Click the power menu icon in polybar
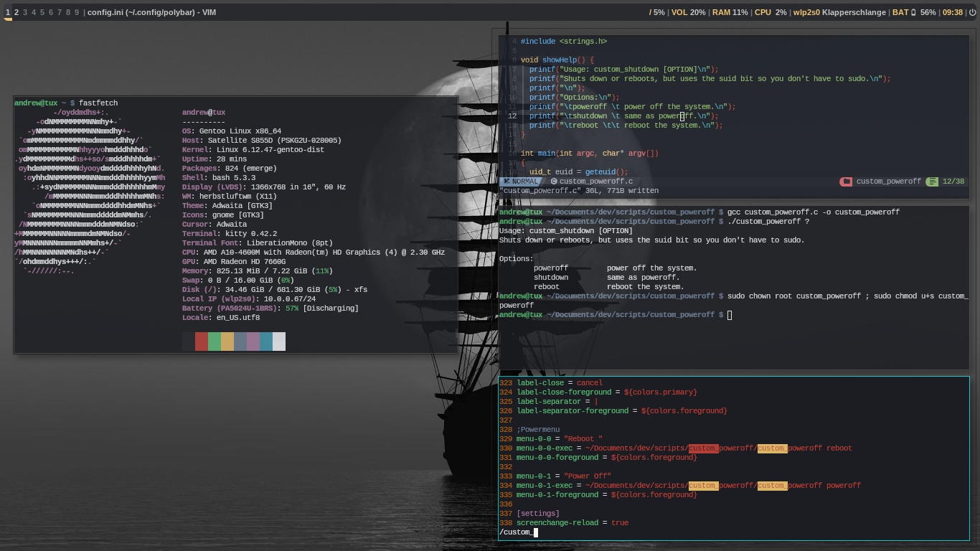This screenshot has height=551, width=980. click(x=972, y=12)
